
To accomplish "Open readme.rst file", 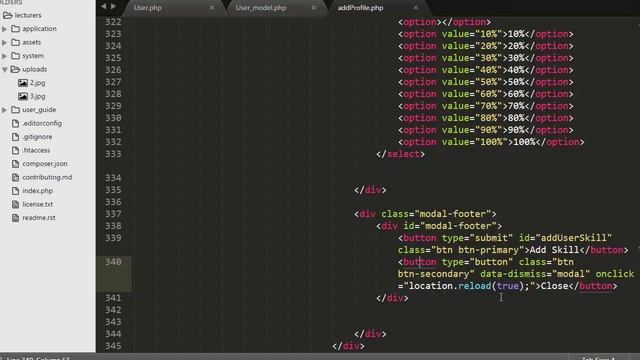I will click(39, 218).
